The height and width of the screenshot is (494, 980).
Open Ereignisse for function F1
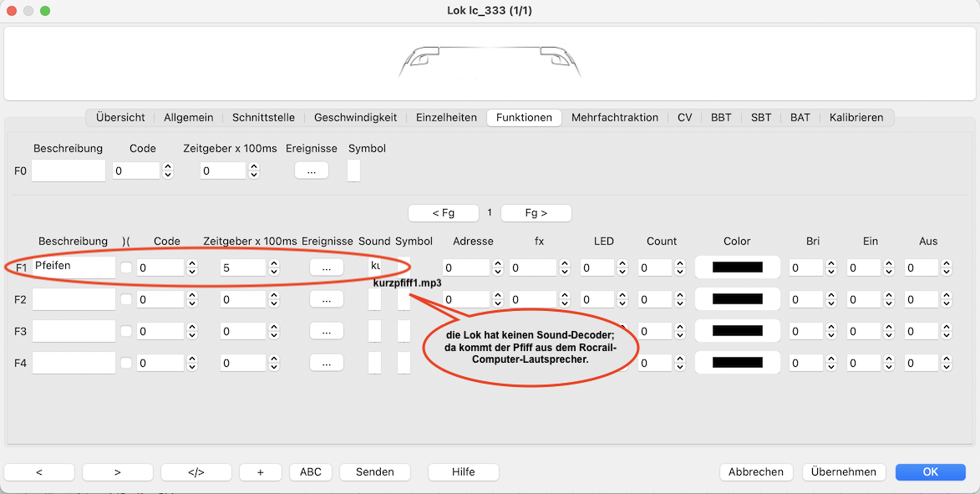[326, 267]
